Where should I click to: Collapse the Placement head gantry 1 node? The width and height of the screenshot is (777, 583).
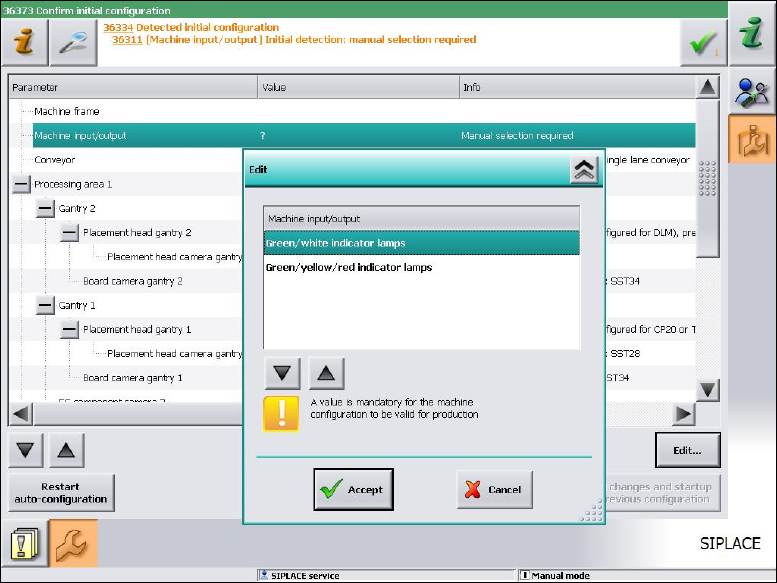[x=69, y=329]
